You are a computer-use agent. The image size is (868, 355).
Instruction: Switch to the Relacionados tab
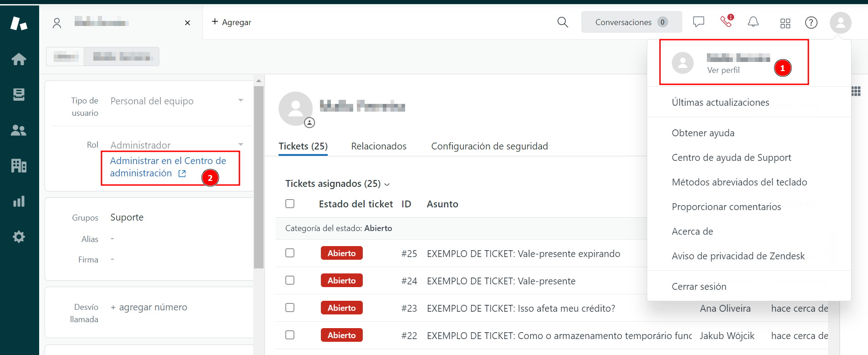tap(379, 146)
